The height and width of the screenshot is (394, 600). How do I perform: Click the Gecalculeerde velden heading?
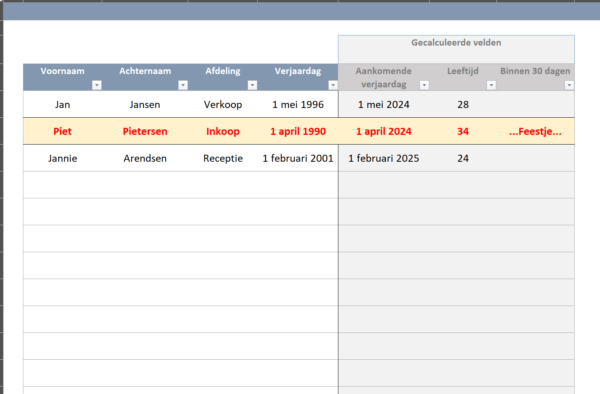click(456, 42)
